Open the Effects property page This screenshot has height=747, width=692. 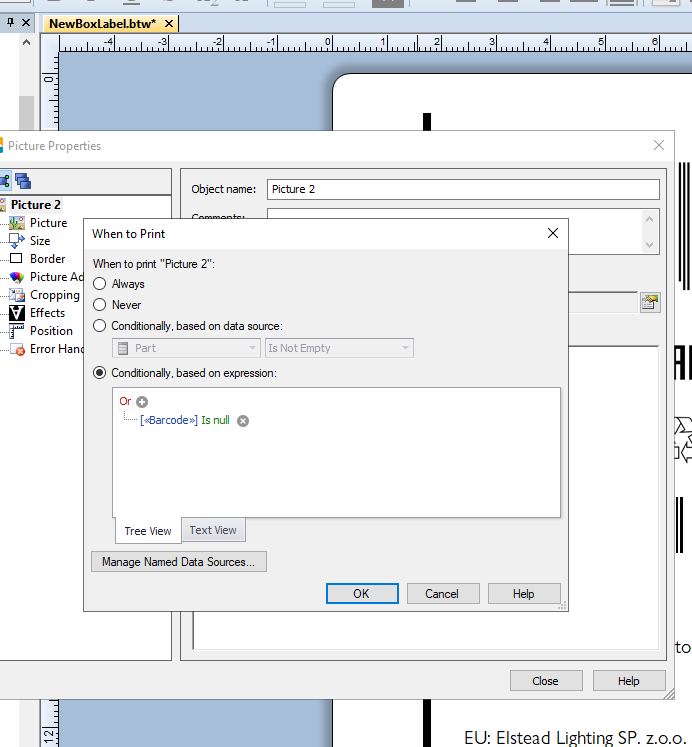coord(47,313)
